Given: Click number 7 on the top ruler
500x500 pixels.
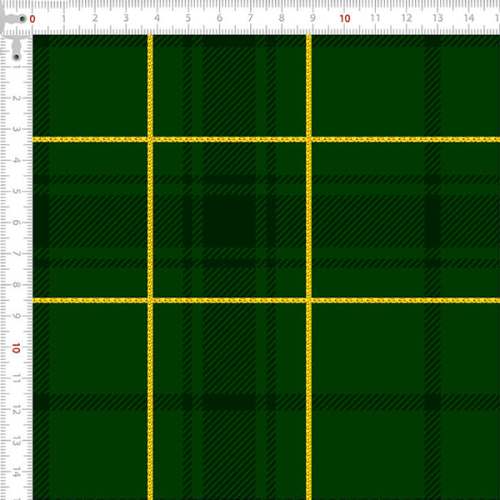Looking at the screenshot, I should [250, 18].
